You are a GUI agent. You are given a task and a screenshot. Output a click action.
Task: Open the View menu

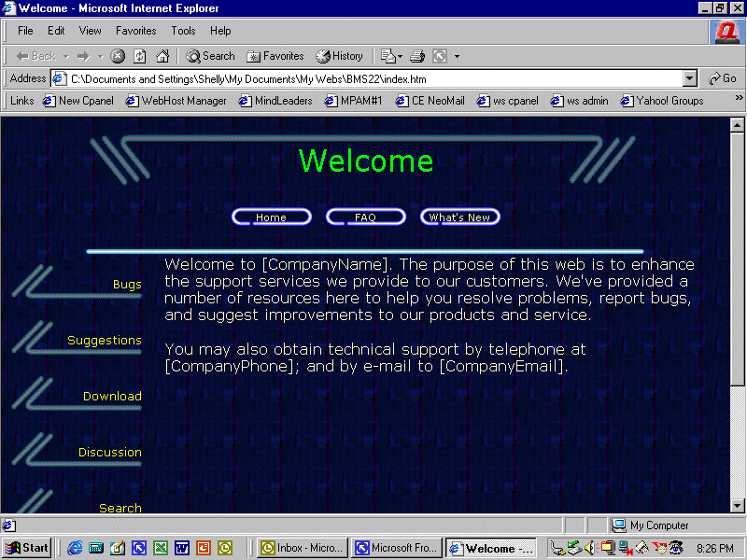[90, 31]
